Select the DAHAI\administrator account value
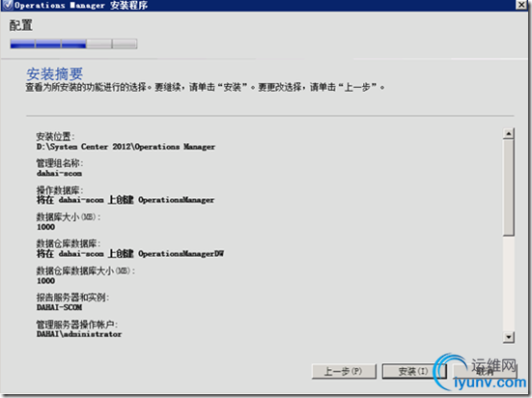This screenshot has width=532, height=398. pos(79,334)
